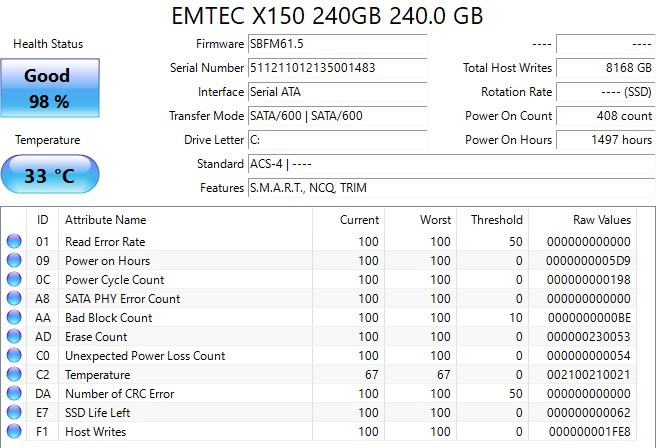661x448 pixels.
Task: Click the Serial Number field
Action: pyautogui.click(x=337, y=68)
